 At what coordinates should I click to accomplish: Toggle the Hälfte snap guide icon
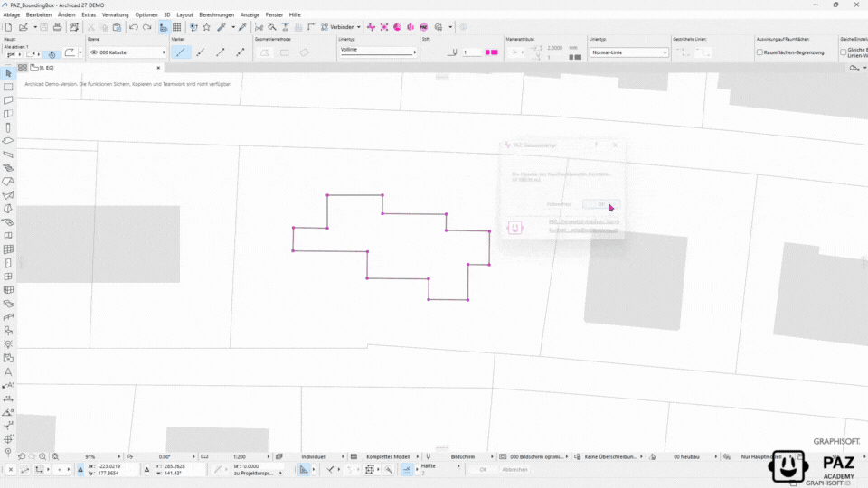pyautogui.click(x=407, y=470)
